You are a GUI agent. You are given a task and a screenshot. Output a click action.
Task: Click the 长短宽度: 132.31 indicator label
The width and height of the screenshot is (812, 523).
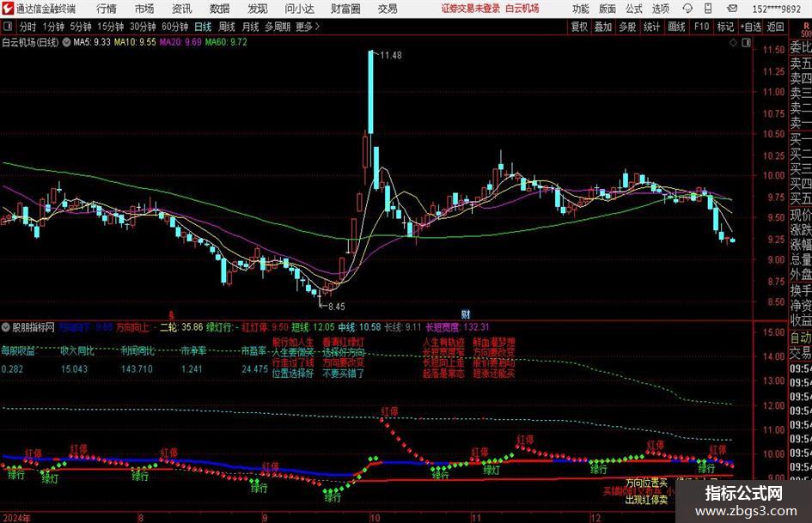coord(457,327)
